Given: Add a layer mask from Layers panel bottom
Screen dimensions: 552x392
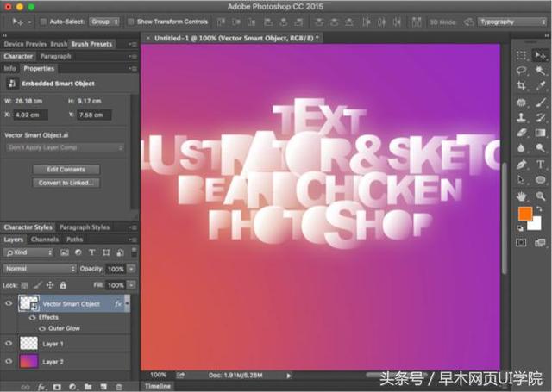Looking at the screenshot, I should pyautogui.click(x=57, y=387).
